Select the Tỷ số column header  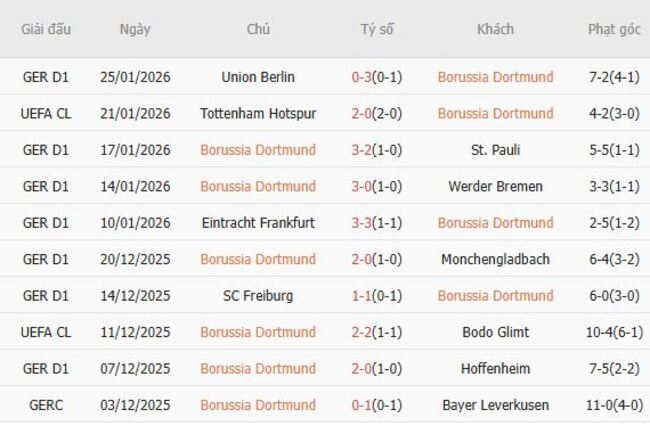[x=377, y=29]
